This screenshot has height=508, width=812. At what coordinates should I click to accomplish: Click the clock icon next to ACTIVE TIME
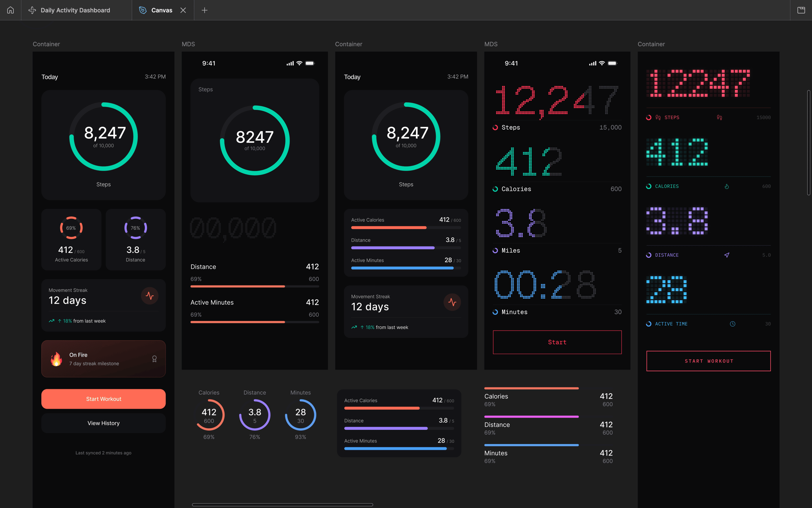732,324
